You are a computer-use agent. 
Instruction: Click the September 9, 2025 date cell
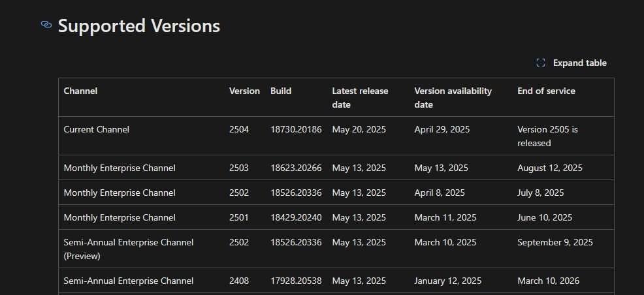pyautogui.click(x=555, y=242)
